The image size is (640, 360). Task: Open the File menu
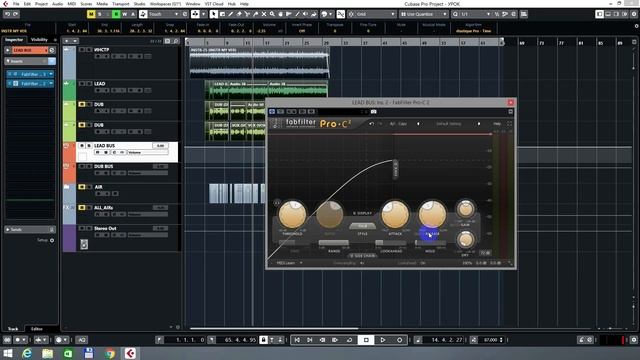(16, 4)
